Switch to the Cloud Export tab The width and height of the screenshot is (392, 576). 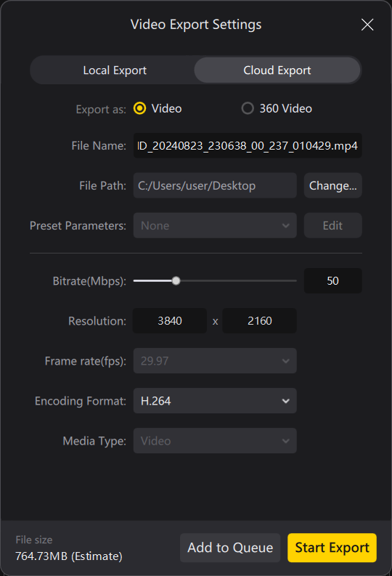277,70
